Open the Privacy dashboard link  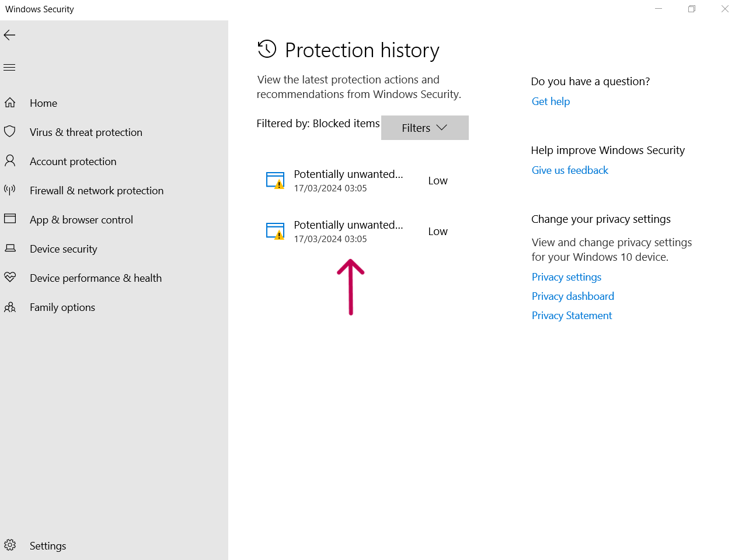click(x=573, y=296)
